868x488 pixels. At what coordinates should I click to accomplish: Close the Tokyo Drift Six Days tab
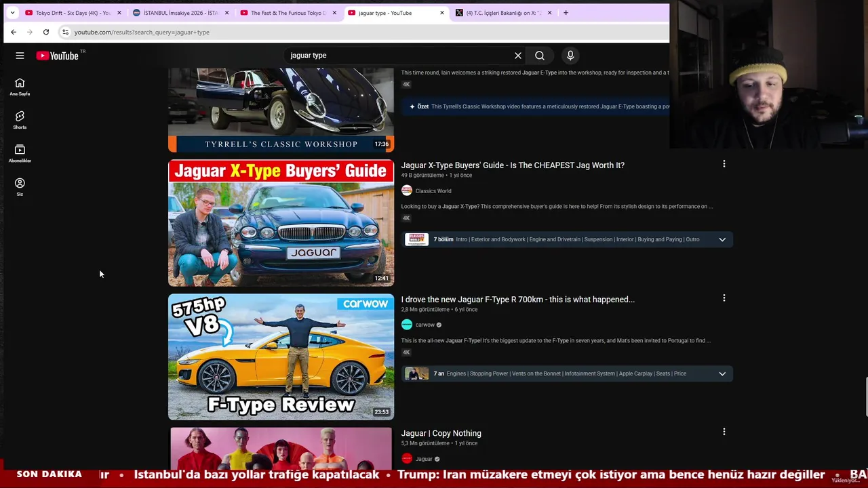coord(120,13)
